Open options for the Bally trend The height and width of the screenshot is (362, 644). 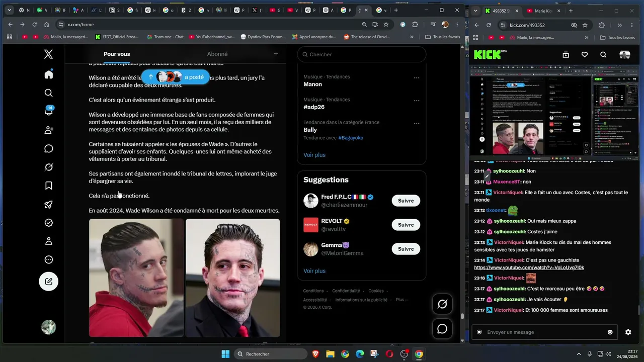pos(417,123)
